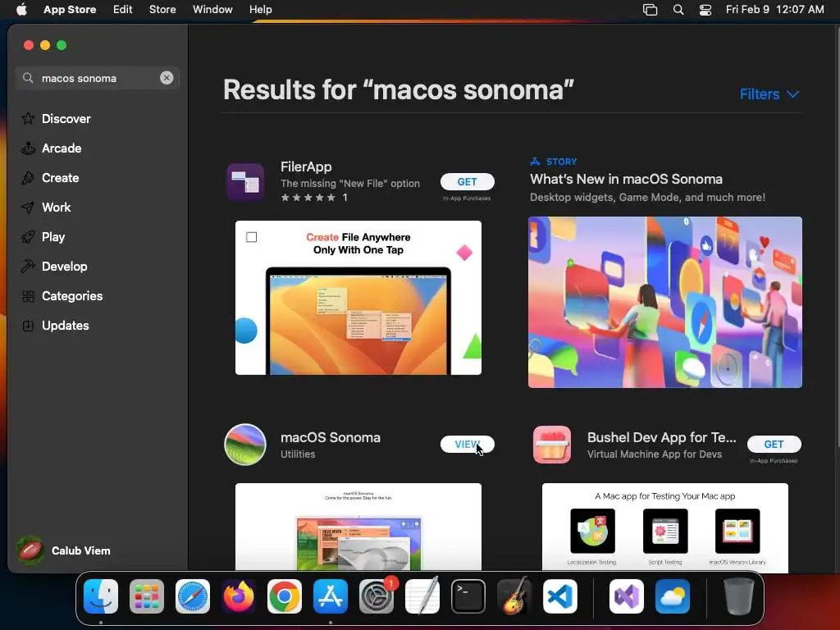This screenshot has height=630, width=840.
Task: Click Spotlight search in menu bar
Action: pyautogui.click(x=678, y=9)
